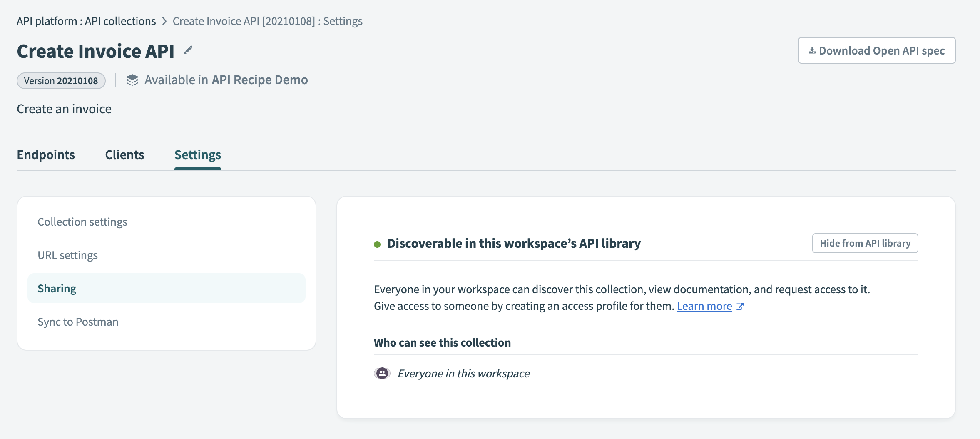Select Sync to Postman

[x=78, y=321]
